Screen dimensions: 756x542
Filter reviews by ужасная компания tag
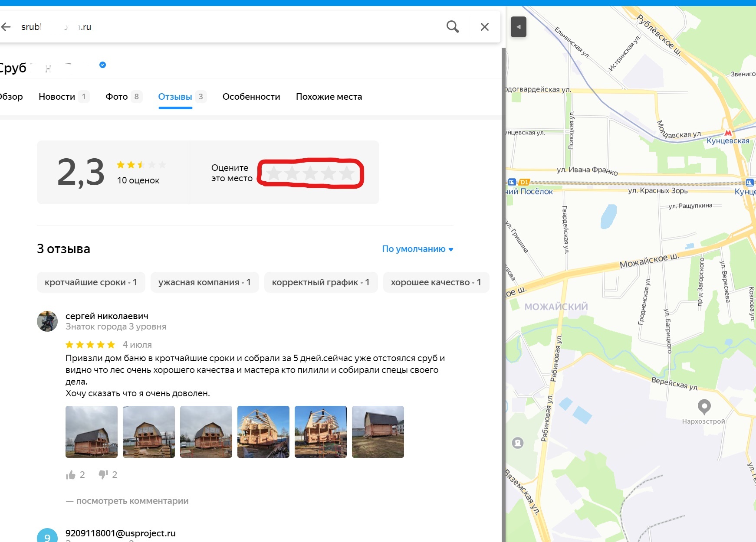point(204,282)
